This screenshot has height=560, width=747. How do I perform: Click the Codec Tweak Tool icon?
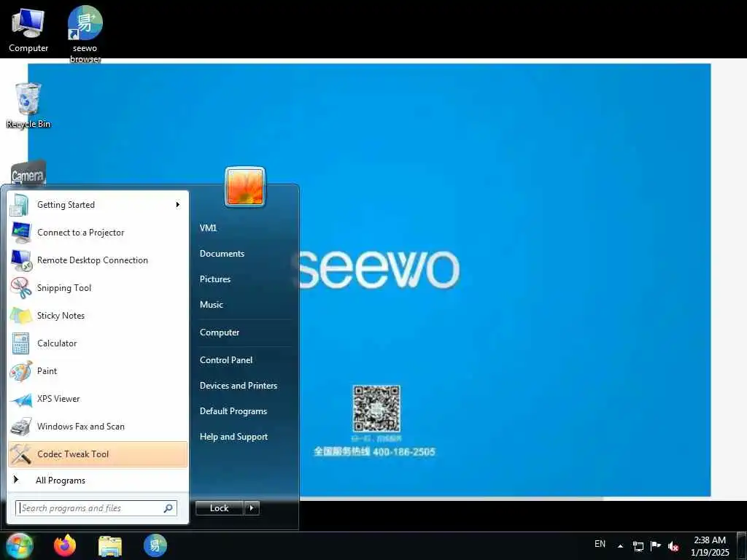[x=20, y=454]
